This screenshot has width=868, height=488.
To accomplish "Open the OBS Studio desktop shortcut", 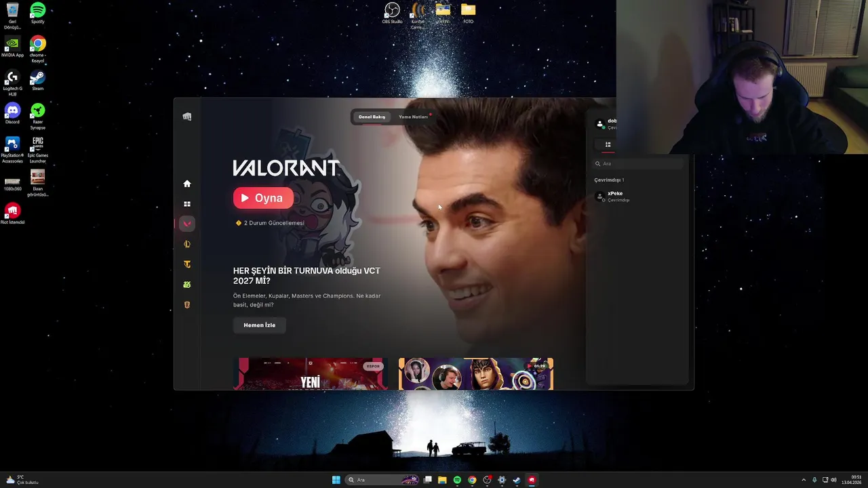I will pyautogui.click(x=392, y=14).
